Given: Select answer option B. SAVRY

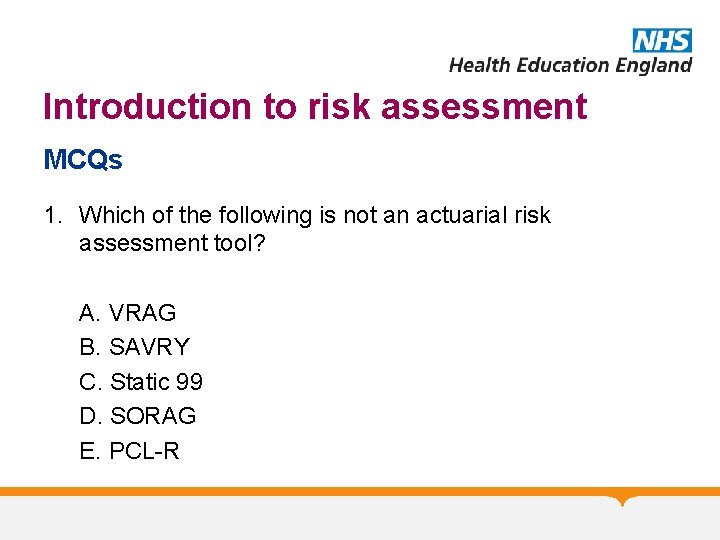Looking at the screenshot, I should [134, 347].
